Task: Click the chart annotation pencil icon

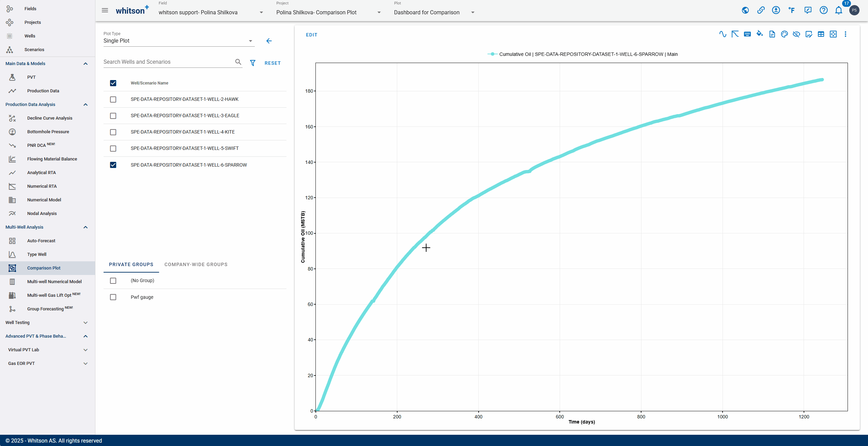Action: pos(809,34)
